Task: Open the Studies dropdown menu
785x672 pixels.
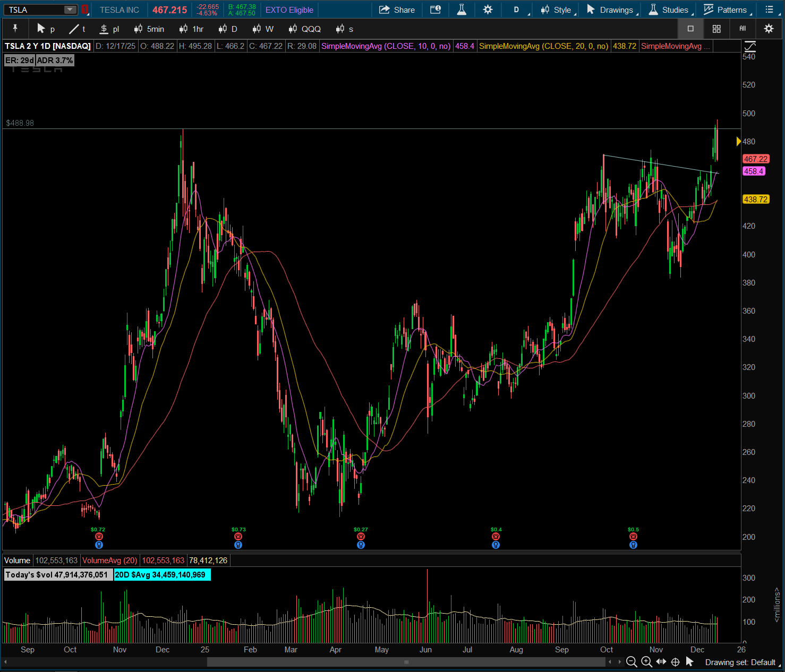Action: coord(670,10)
